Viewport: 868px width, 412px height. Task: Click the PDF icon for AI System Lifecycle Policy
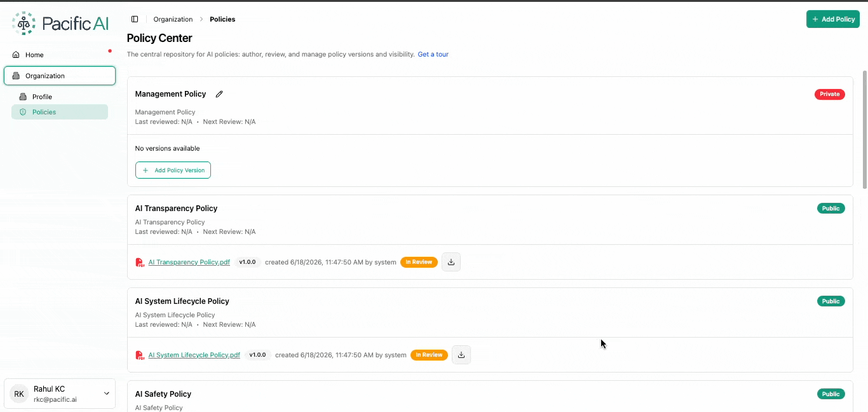click(140, 355)
